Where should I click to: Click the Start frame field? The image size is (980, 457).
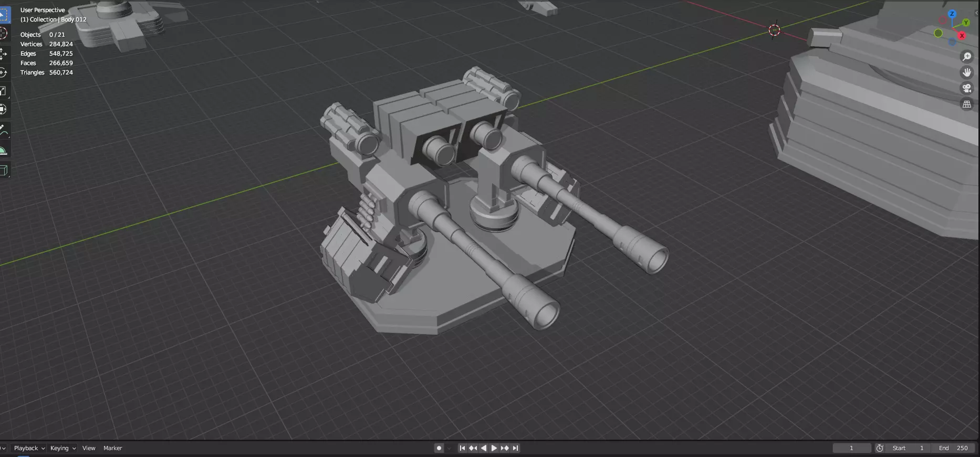tap(908, 448)
